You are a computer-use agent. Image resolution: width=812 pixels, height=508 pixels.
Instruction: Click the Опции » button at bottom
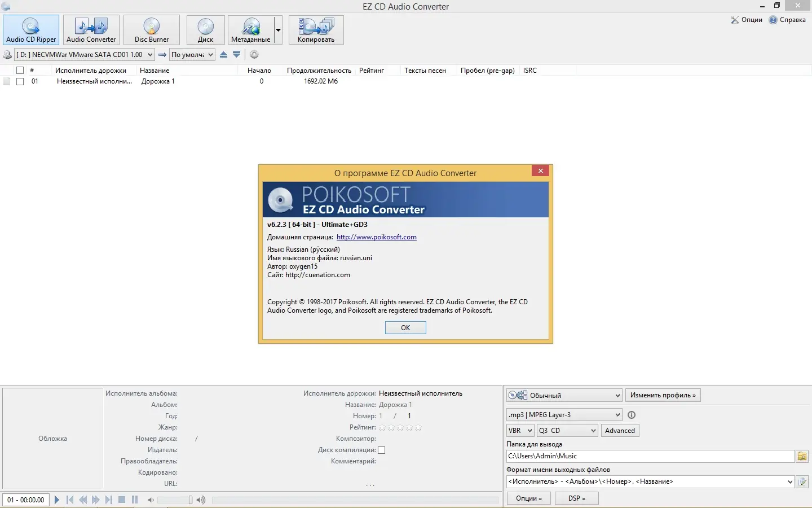click(x=529, y=498)
